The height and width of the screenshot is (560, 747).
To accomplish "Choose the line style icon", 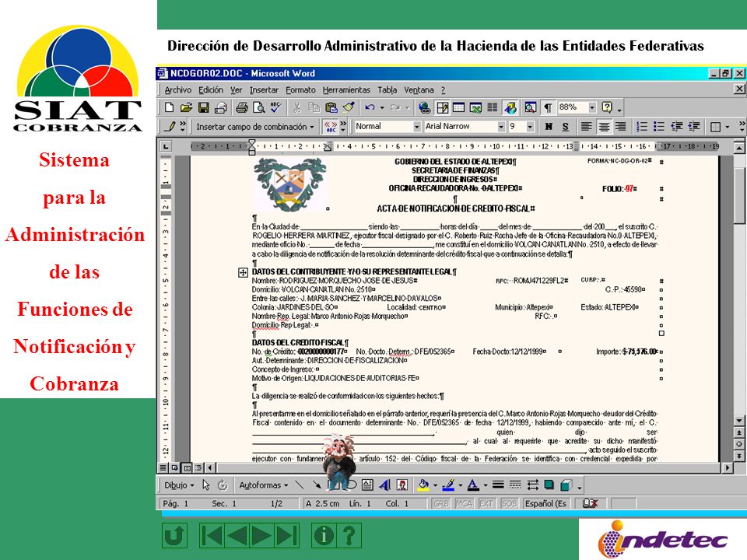I will [498, 485].
